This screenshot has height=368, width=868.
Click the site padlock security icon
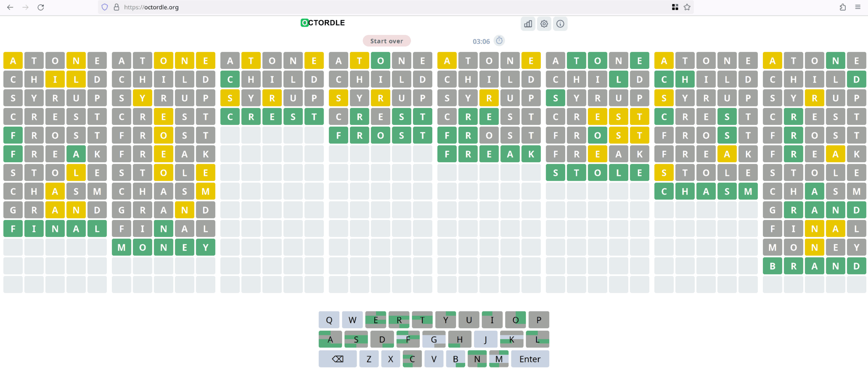point(116,7)
